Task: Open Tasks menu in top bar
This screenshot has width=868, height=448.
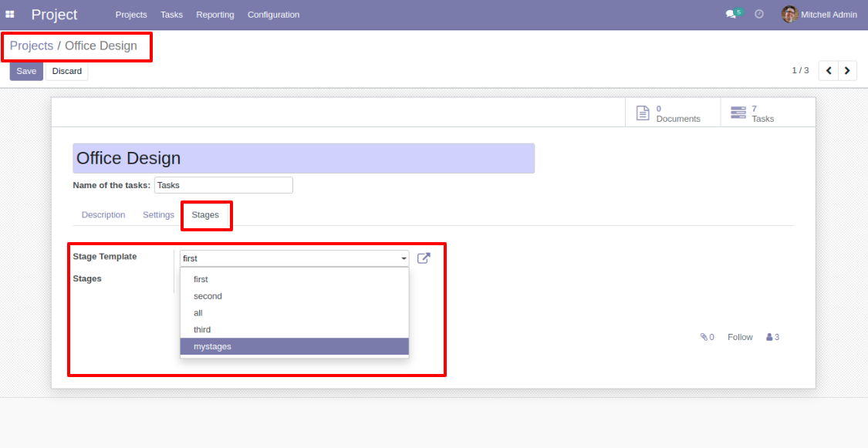Action: point(171,15)
